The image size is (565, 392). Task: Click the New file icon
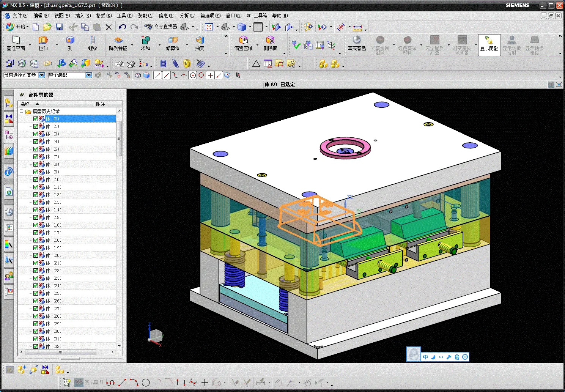pos(36,27)
